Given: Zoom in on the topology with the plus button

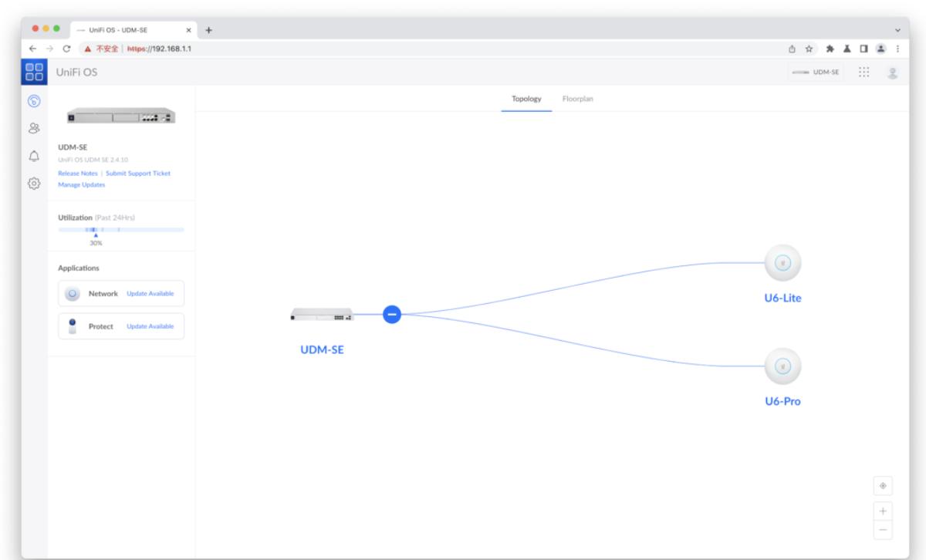Looking at the screenshot, I should [883, 511].
